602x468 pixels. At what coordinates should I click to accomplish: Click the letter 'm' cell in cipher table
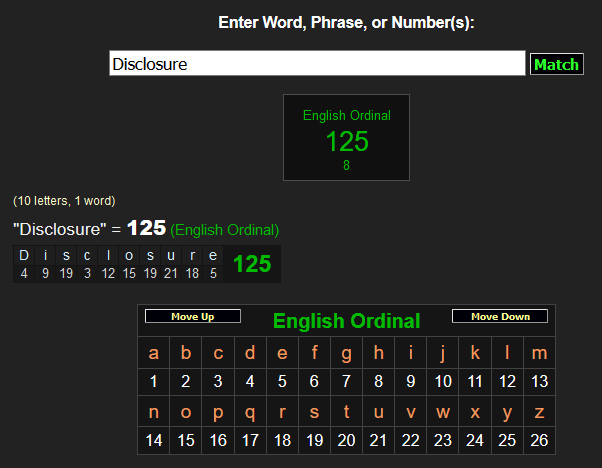tap(539, 352)
